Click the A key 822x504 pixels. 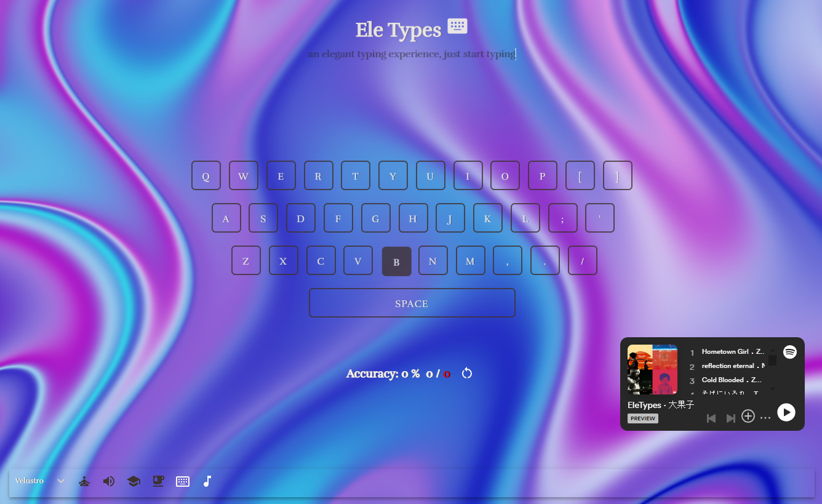coord(226,218)
